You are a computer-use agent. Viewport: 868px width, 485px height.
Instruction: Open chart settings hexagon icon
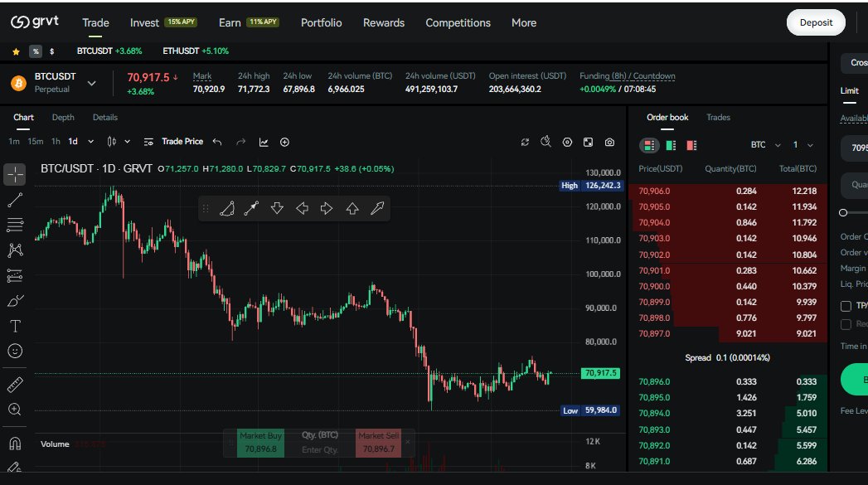pos(567,143)
